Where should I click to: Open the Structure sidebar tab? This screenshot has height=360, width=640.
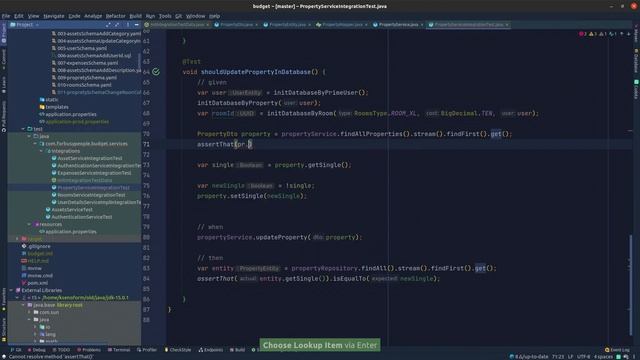(4, 329)
